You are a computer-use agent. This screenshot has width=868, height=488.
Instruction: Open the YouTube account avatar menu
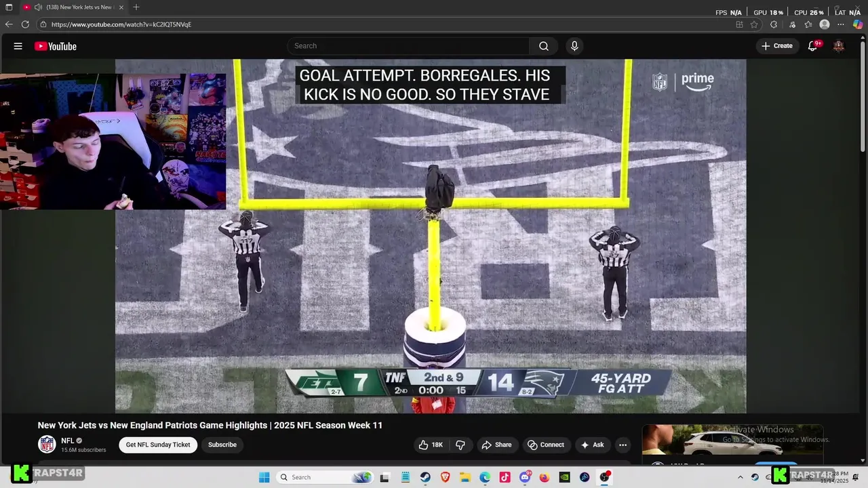point(839,46)
